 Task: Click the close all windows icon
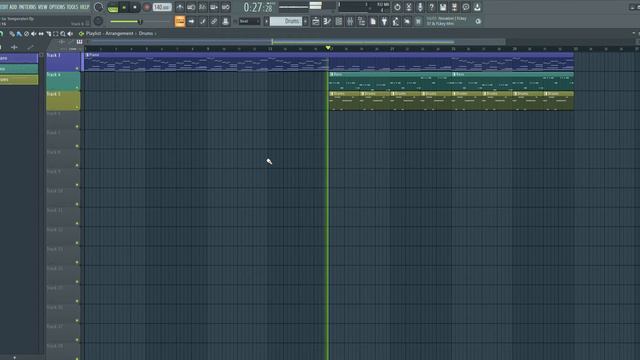coord(418,21)
